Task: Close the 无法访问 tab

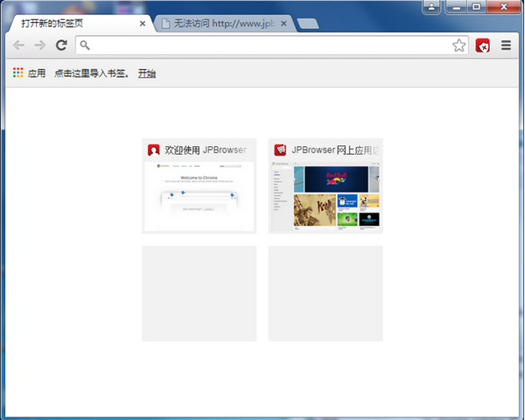Action: click(284, 24)
